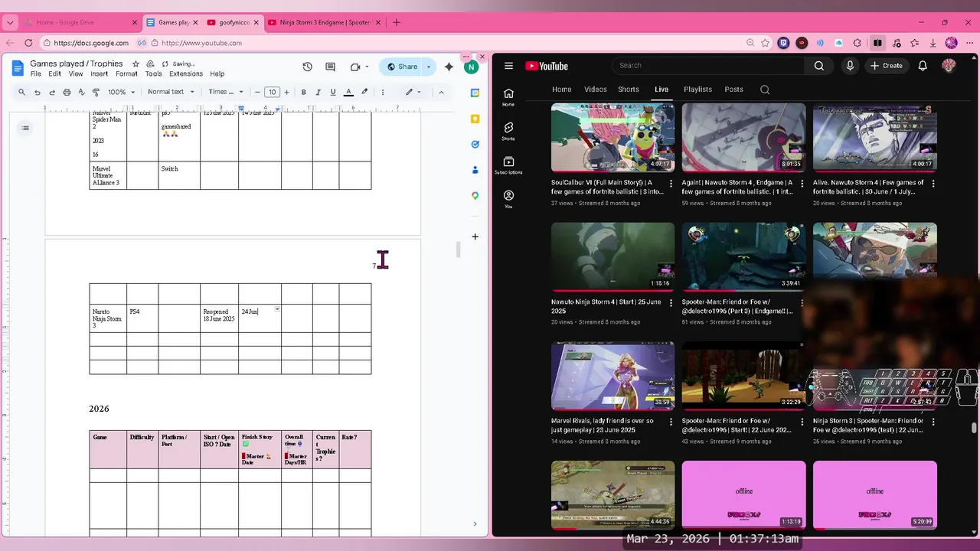
Task: Increase font size plus button
Action: pyautogui.click(x=286, y=92)
